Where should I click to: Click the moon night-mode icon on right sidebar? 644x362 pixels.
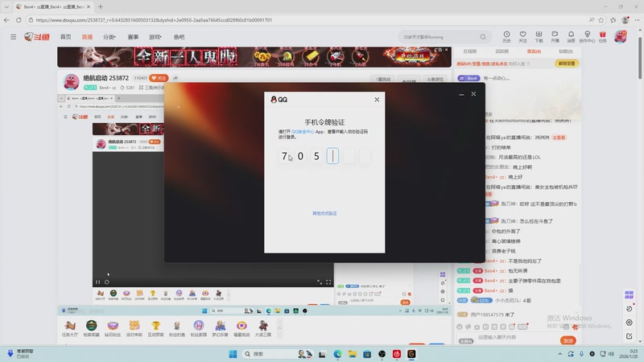[629, 308]
